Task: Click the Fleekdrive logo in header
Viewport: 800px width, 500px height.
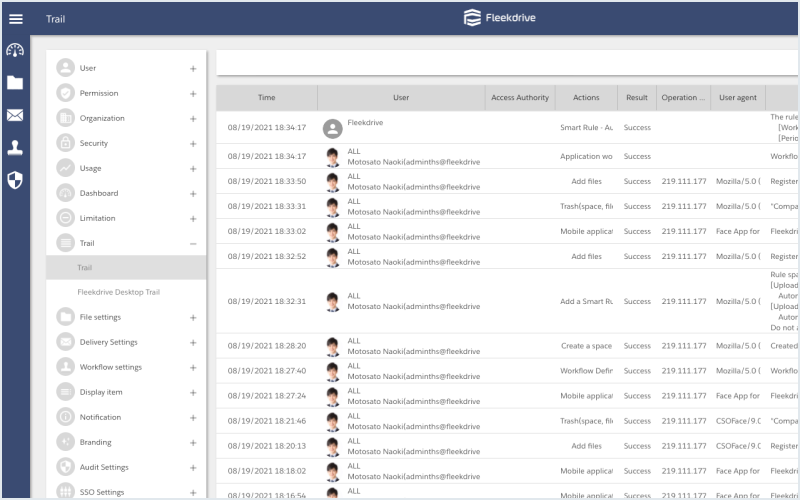Action: click(499, 18)
